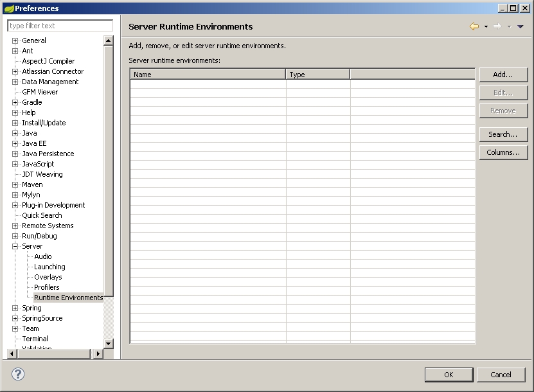Expand the General tree node
Viewport: 534px width, 392px height.
(x=15, y=40)
